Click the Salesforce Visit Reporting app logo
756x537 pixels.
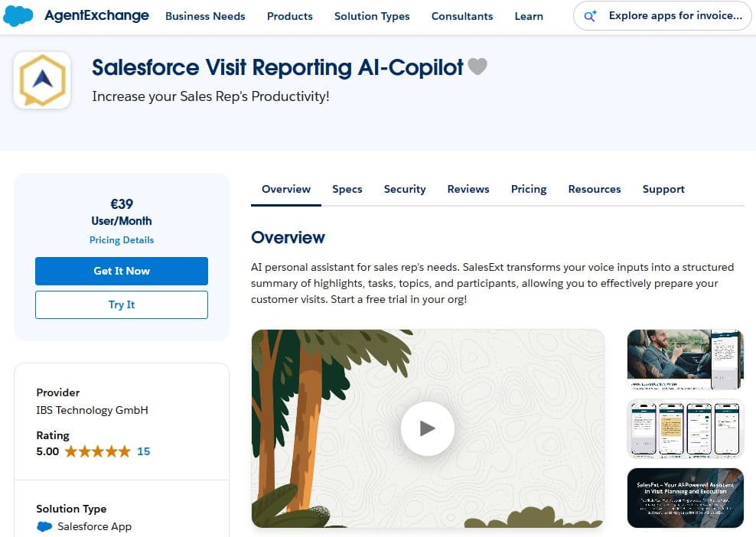42,80
